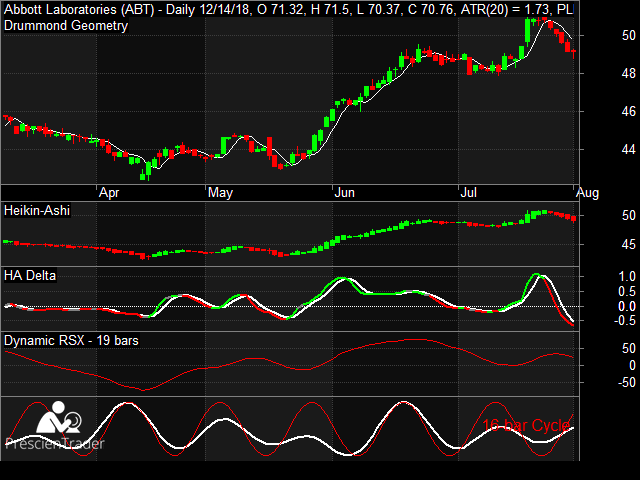
Task: Click the -50 value on Dynamic RSX axis
Action: [x=626, y=382]
